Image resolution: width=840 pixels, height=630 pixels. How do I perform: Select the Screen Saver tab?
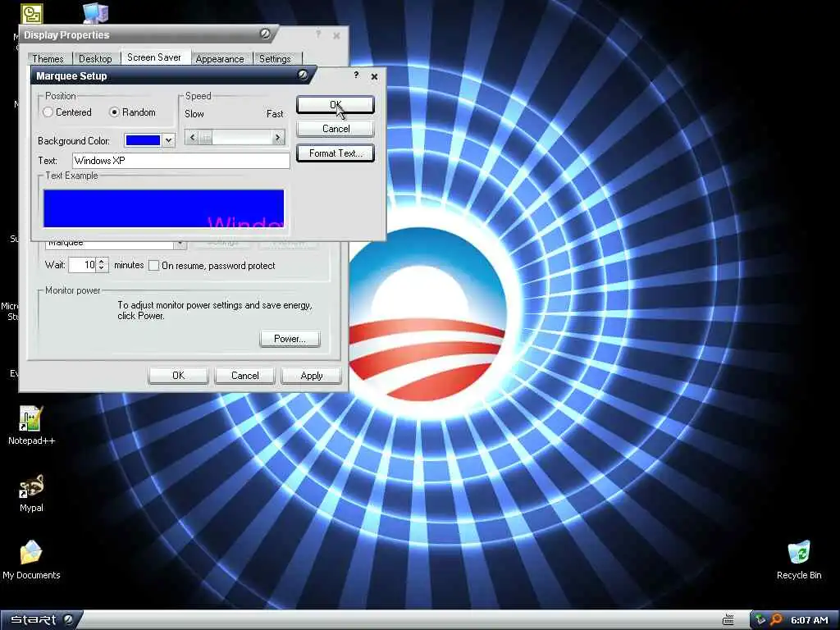click(x=154, y=57)
